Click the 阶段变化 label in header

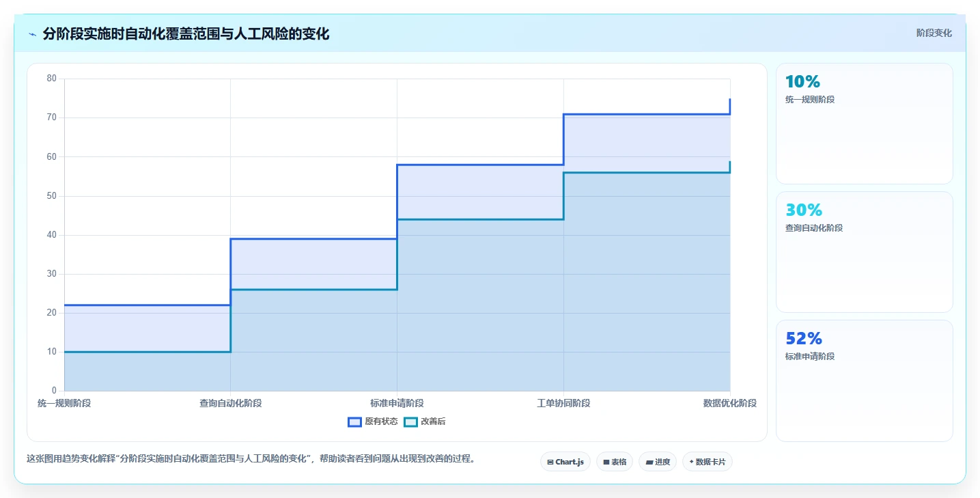934,33
